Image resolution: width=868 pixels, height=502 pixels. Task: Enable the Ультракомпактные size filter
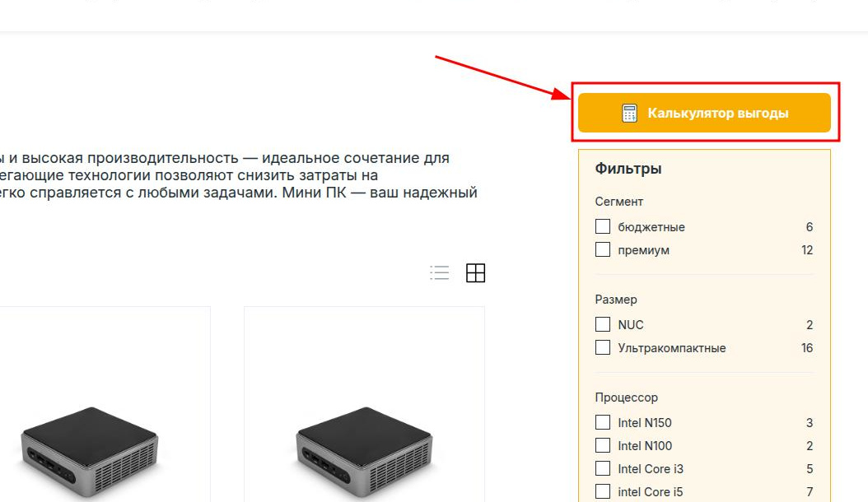click(603, 347)
